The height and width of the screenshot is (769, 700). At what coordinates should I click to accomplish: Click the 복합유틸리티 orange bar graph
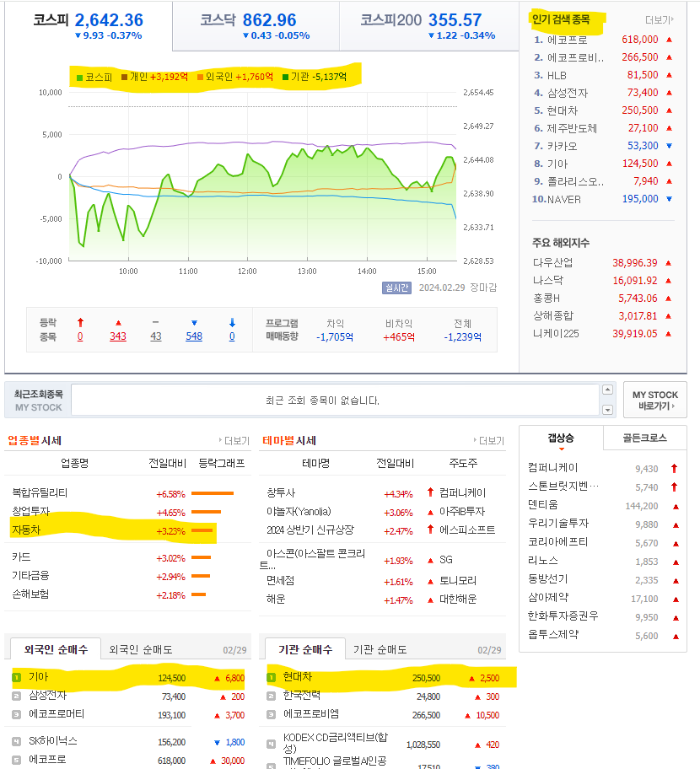213,493
